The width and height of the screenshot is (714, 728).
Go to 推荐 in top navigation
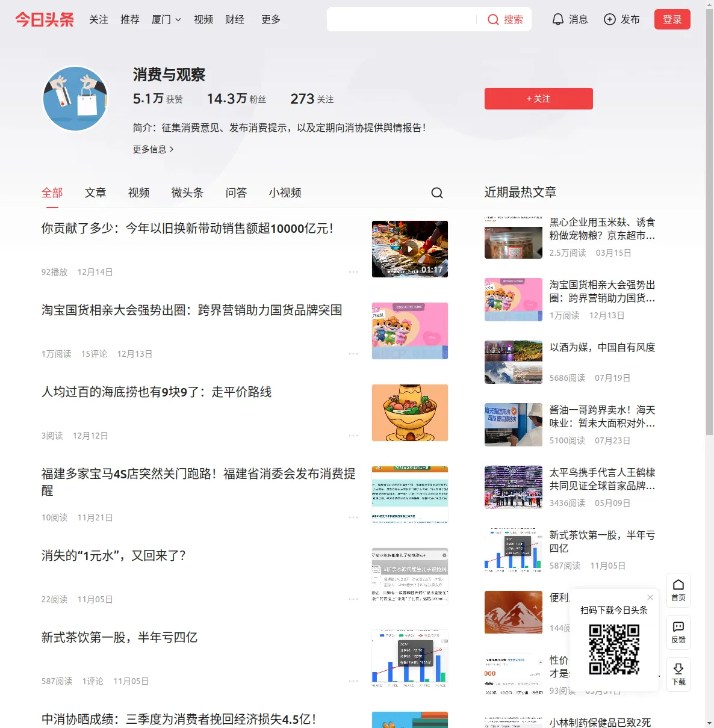[130, 20]
